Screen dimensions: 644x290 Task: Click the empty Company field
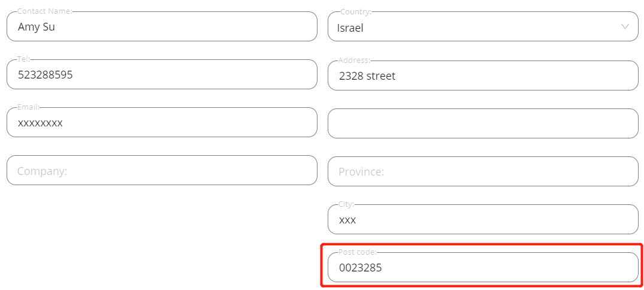[162, 170]
